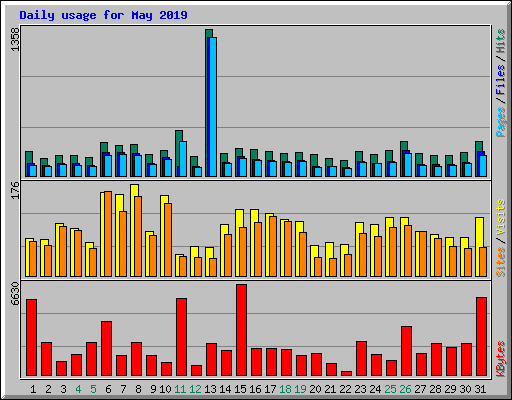
Task: Click the shortest red KBytes bar for day 22
Action: [347, 373]
